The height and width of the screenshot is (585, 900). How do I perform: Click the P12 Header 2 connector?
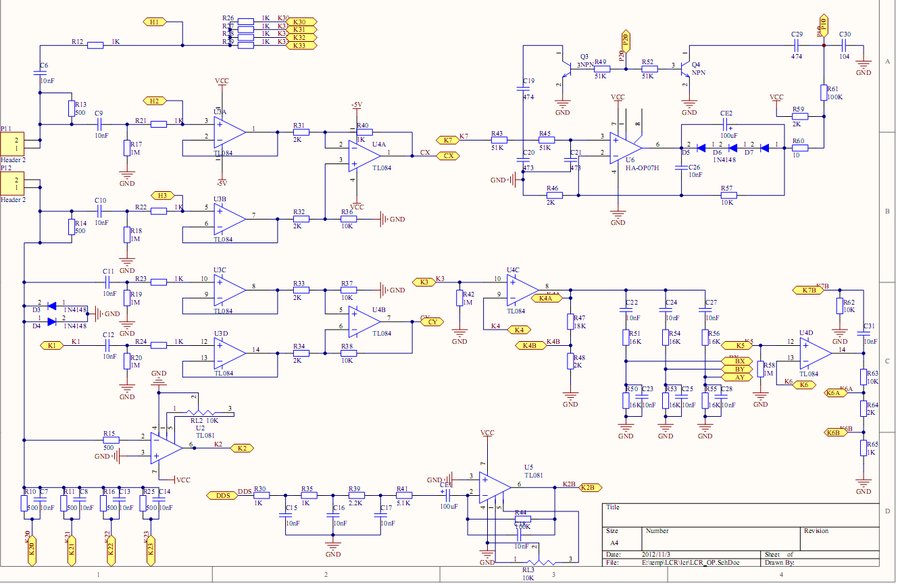14,183
